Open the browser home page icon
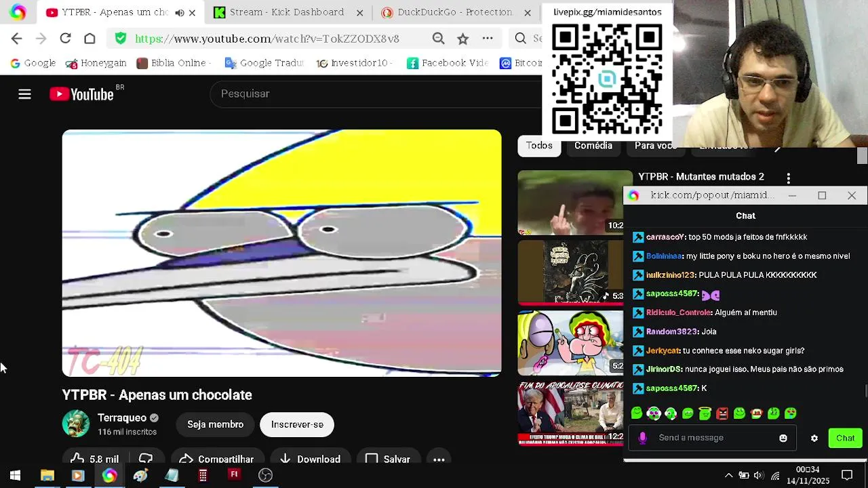Viewport: 868px width, 488px height. click(90, 39)
